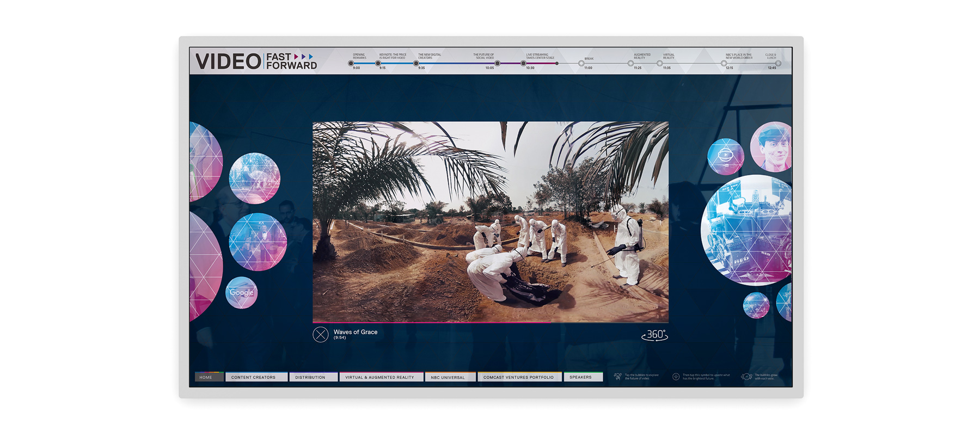The image size is (980, 436).
Task: Click 'The bubbles grow with each vote' text
Action: 766,377
